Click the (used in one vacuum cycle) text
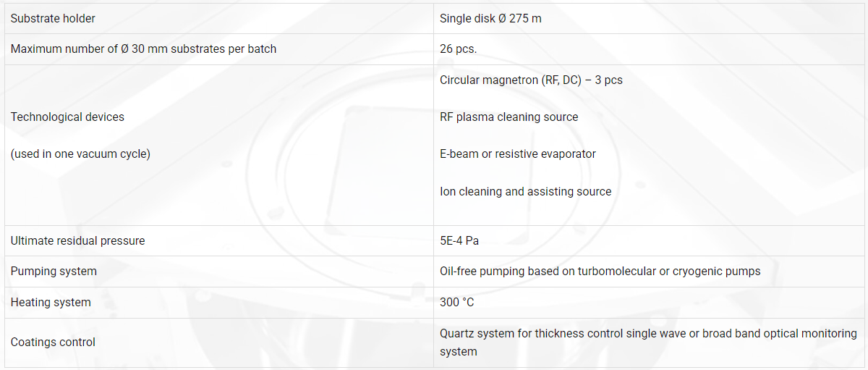This screenshot has height=370, width=868. [80, 154]
